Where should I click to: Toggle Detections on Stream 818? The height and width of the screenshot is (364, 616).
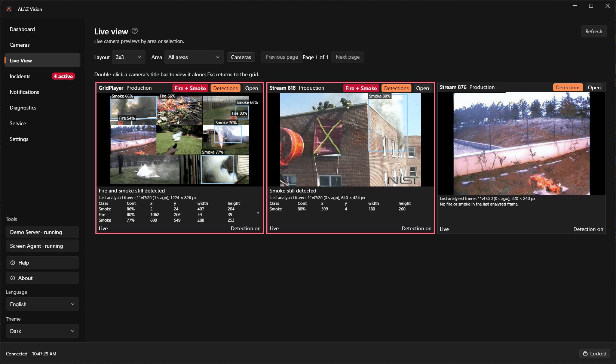click(x=396, y=88)
